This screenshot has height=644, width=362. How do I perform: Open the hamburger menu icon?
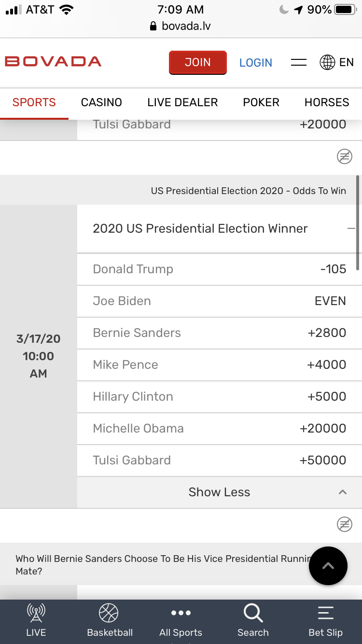(x=299, y=62)
